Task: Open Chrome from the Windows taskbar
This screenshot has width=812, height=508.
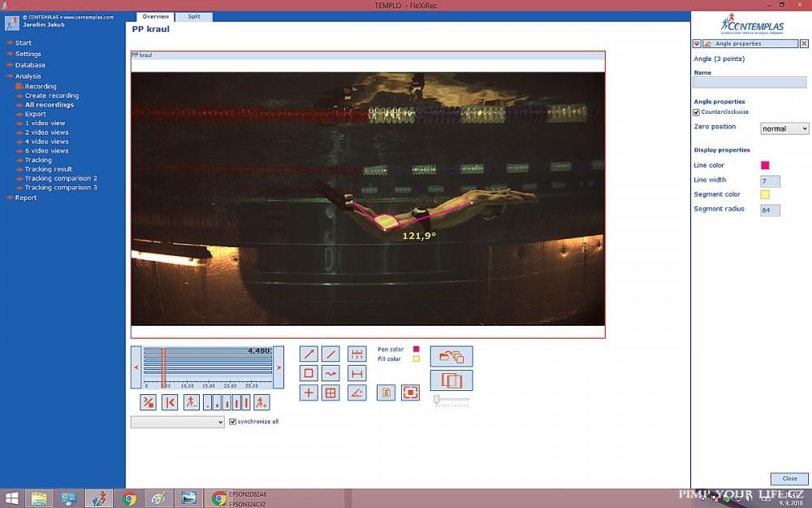Action: click(129, 499)
